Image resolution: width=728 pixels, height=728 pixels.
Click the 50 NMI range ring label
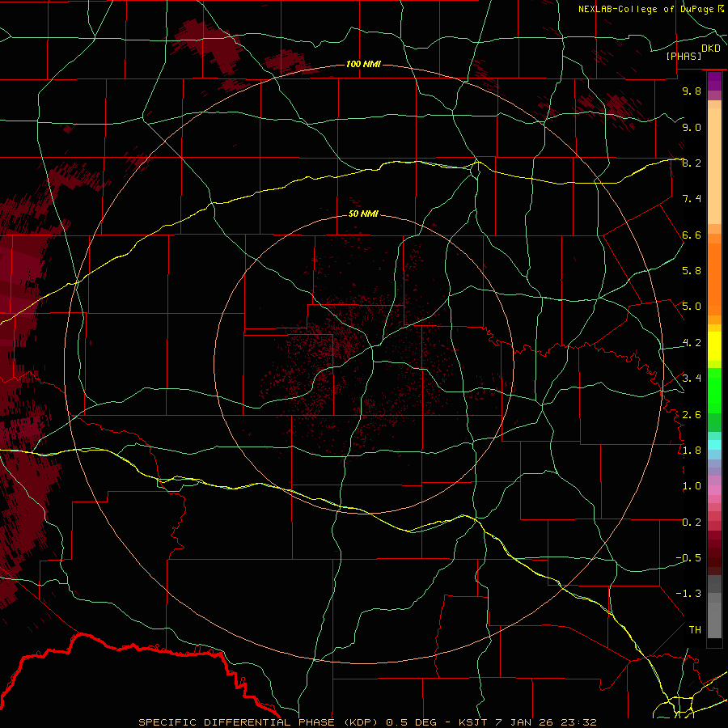(363, 214)
